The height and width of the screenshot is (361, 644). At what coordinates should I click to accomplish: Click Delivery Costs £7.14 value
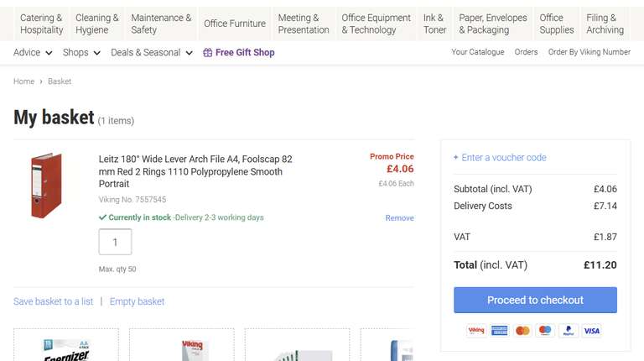pyautogui.click(x=605, y=206)
